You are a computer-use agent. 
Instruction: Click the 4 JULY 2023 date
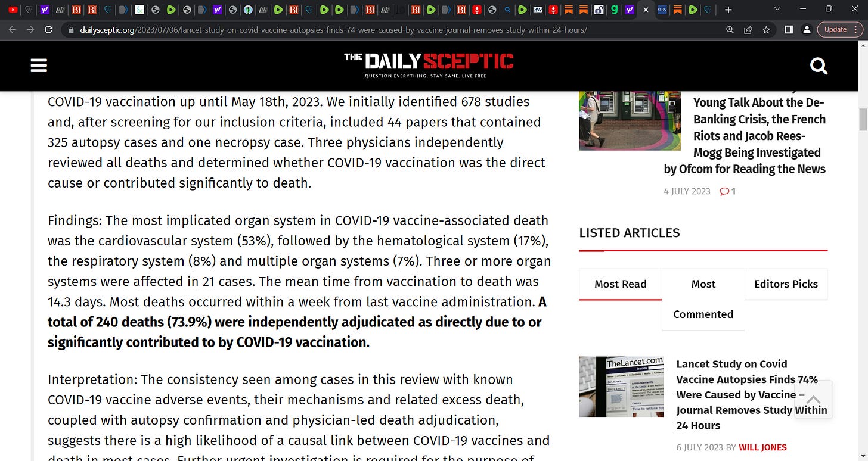[x=687, y=191]
